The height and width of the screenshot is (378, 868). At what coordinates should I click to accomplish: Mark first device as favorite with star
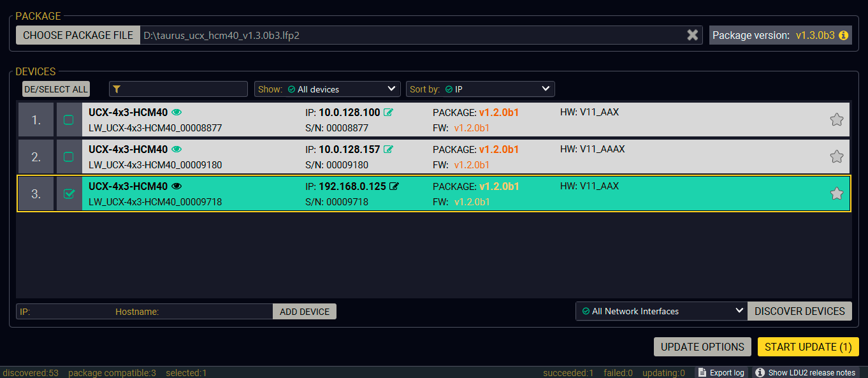point(836,119)
